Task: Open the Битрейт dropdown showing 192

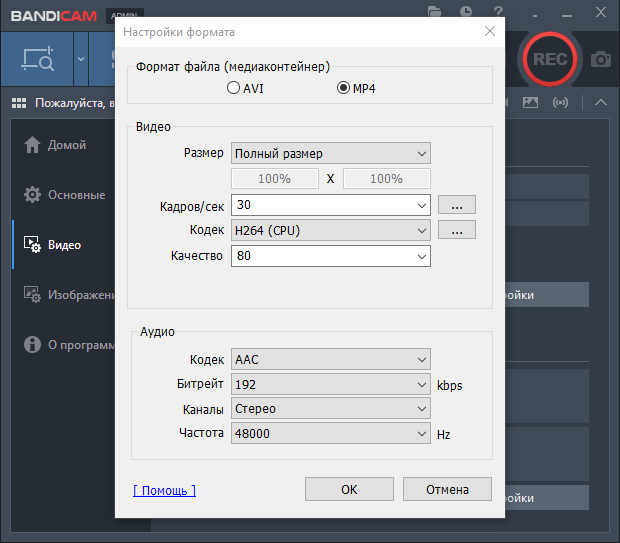Action: 331,384
